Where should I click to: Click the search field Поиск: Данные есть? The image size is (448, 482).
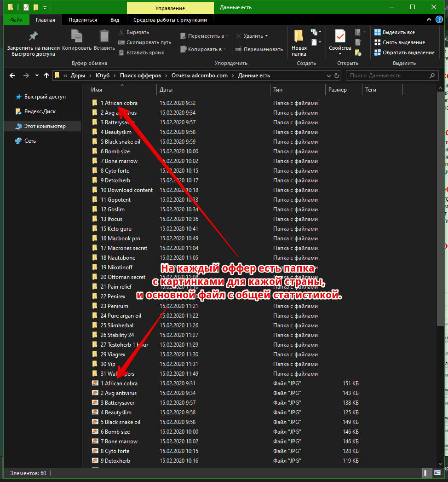(386, 75)
